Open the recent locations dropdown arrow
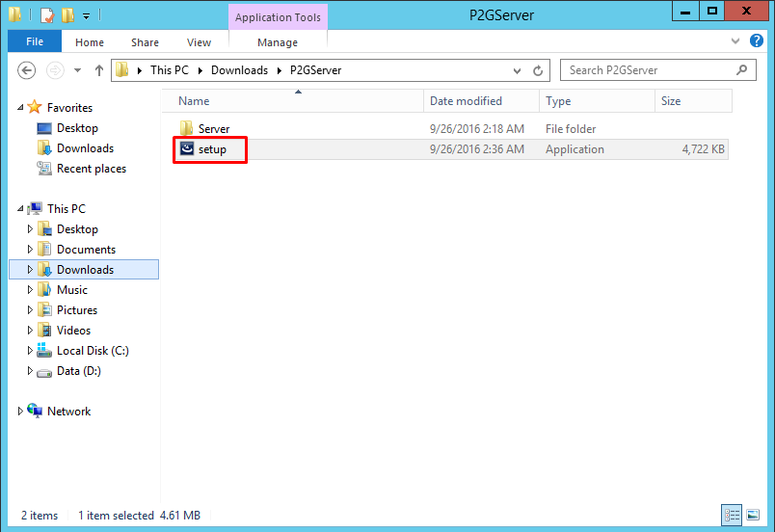The height and width of the screenshot is (532, 775). (78, 70)
